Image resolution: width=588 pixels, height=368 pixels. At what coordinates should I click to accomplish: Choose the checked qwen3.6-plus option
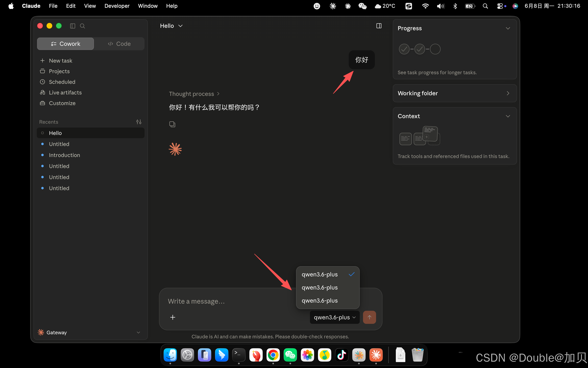coord(328,275)
